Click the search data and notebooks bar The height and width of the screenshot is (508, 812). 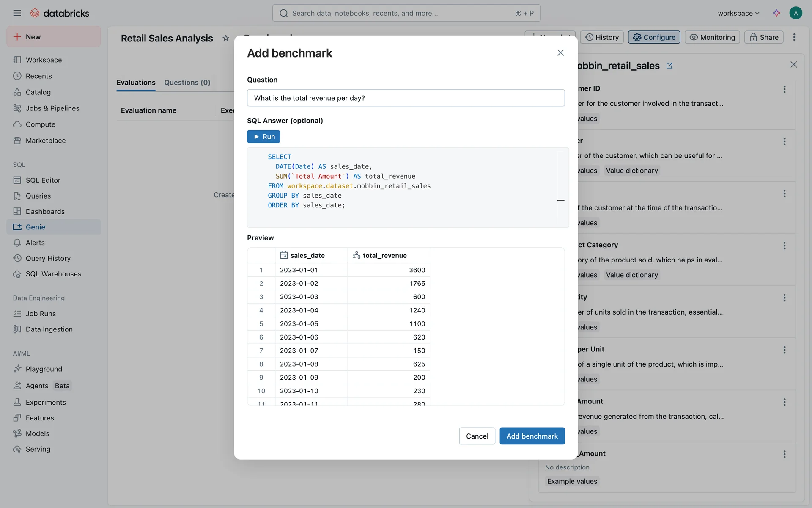pos(406,13)
